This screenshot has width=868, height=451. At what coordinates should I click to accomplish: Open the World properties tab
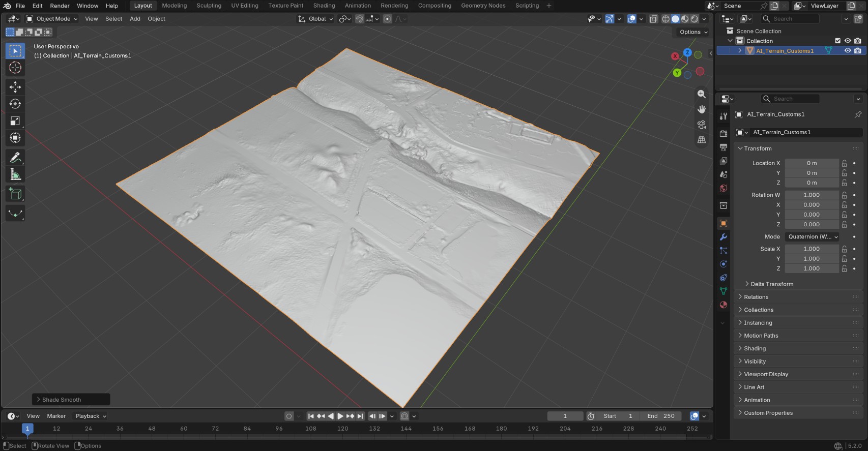[x=724, y=188]
